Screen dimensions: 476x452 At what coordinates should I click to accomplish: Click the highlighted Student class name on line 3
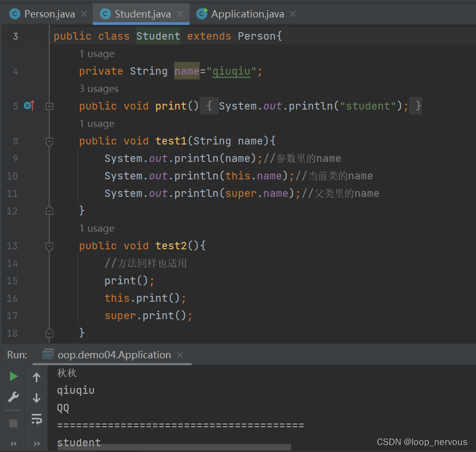click(158, 36)
